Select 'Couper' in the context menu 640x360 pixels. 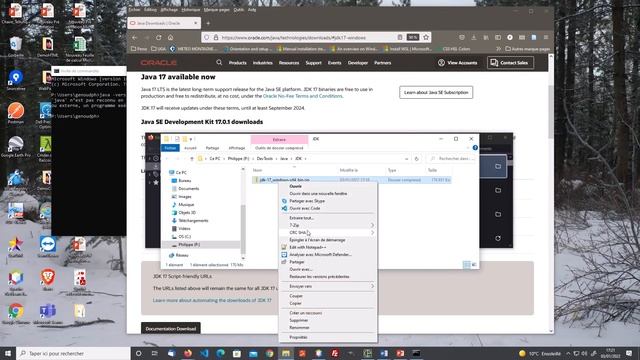pyautogui.click(x=296, y=296)
